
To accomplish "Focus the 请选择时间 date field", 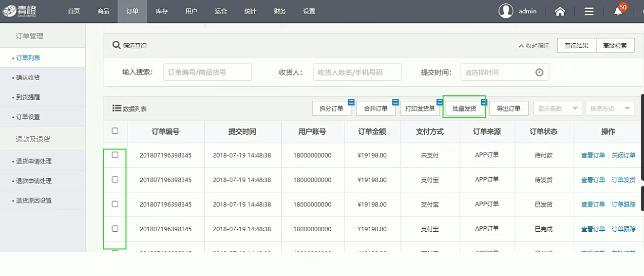I will click(505, 72).
